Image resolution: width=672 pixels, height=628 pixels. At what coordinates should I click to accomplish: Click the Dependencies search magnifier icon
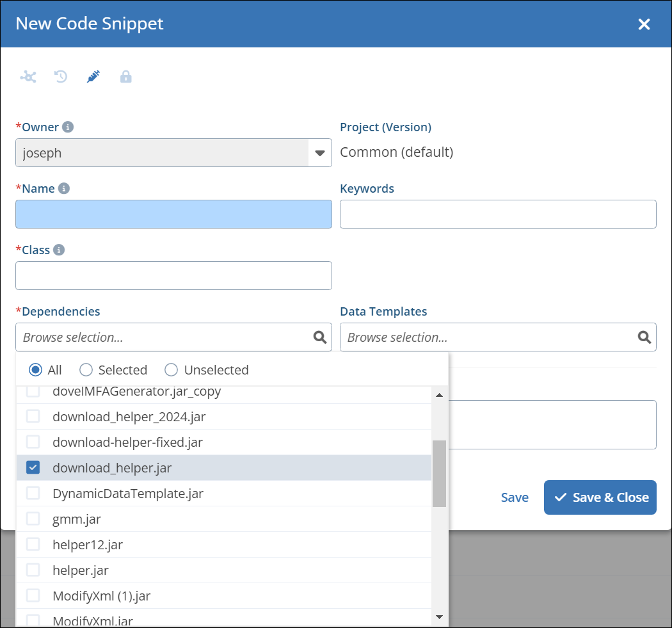pos(320,337)
